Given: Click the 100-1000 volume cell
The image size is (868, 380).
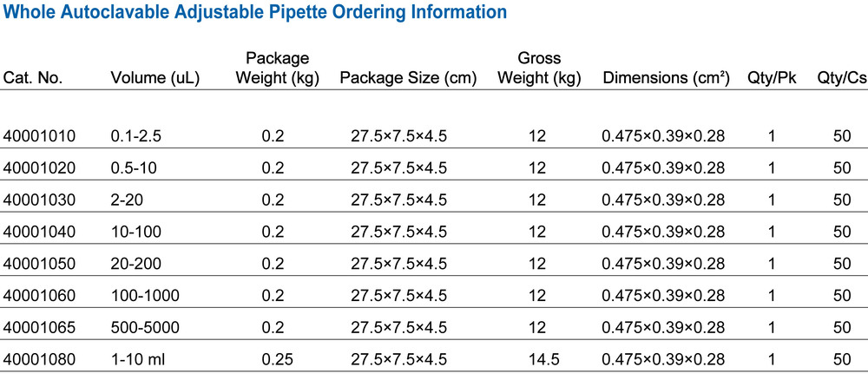Looking at the screenshot, I should tap(145, 296).
